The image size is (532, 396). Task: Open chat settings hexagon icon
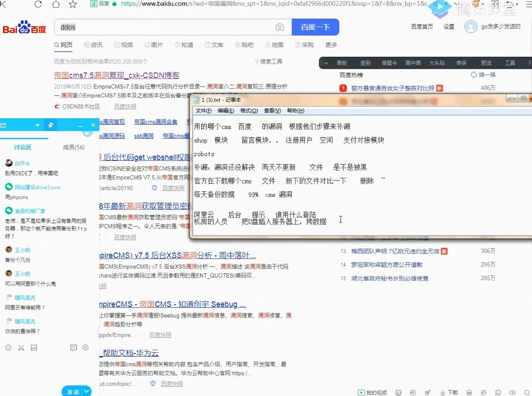pos(86,347)
